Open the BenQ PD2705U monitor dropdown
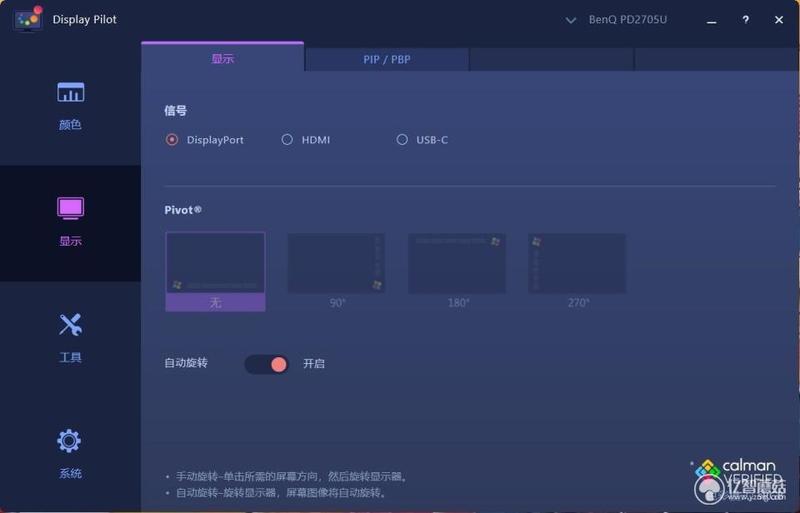This screenshot has width=800, height=513. tap(628, 19)
